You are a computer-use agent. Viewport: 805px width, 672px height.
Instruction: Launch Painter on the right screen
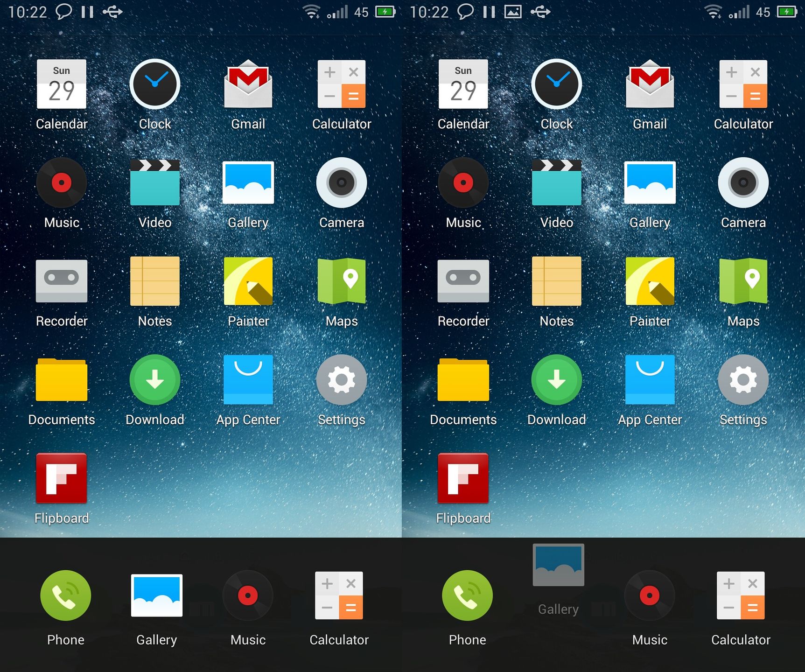click(x=650, y=281)
